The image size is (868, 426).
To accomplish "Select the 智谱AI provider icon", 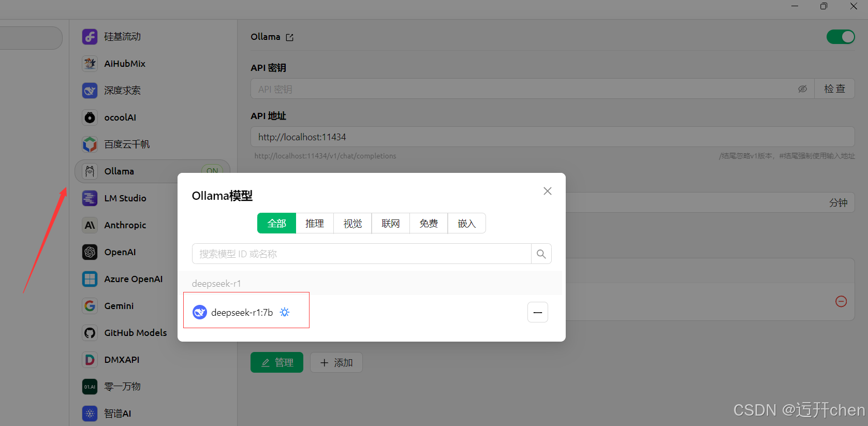I will coord(90,414).
